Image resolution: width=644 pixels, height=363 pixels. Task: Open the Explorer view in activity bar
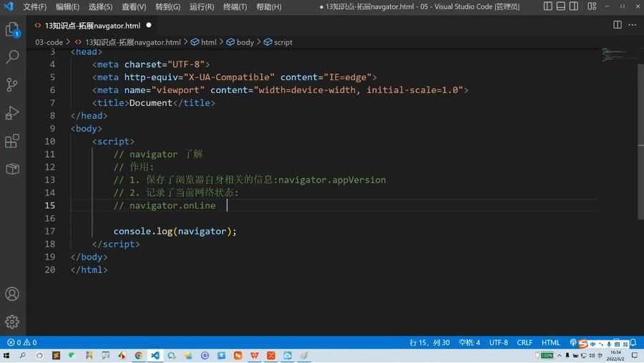pyautogui.click(x=12, y=29)
